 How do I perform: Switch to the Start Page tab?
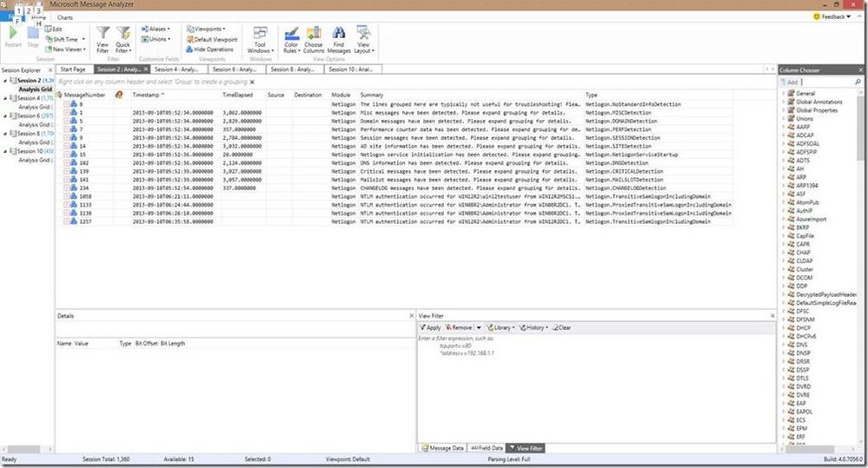[x=73, y=69]
